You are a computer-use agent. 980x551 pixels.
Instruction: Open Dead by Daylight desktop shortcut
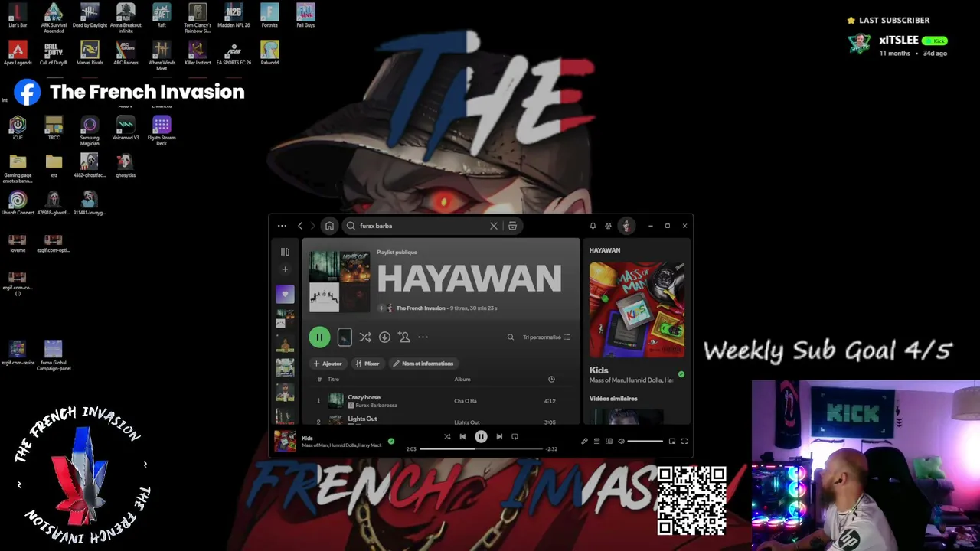[x=90, y=15]
